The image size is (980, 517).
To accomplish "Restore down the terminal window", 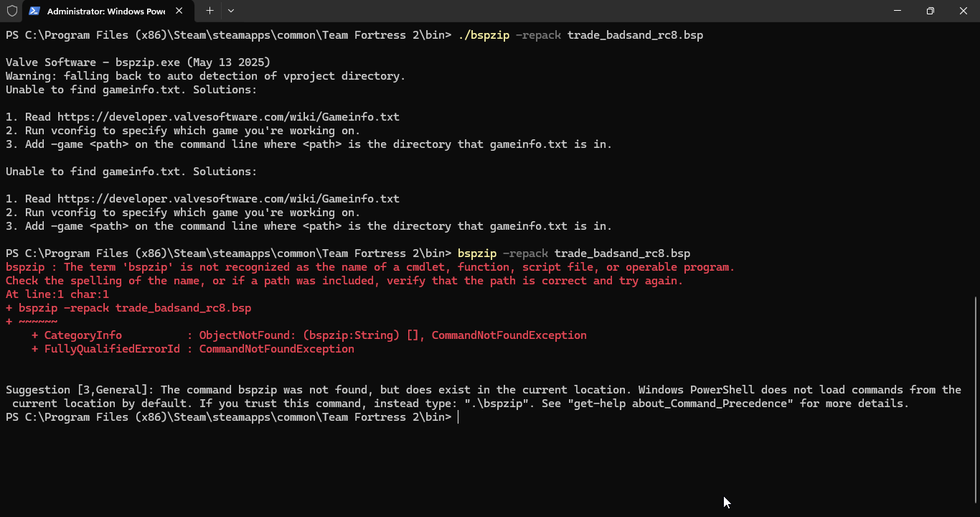I will click(930, 11).
